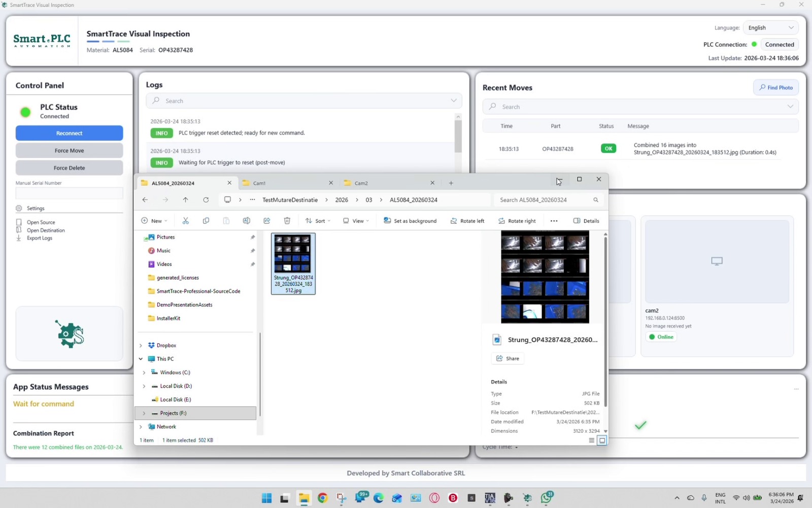Open the see more (three dots) toolbar menu
This screenshot has height=508, width=812.
(554, 221)
